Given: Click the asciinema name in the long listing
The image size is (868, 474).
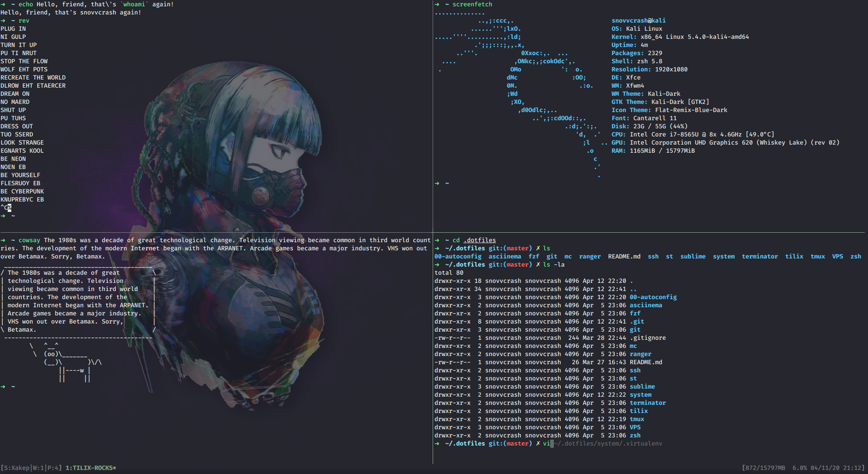Looking at the screenshot, I should [646, 305].
